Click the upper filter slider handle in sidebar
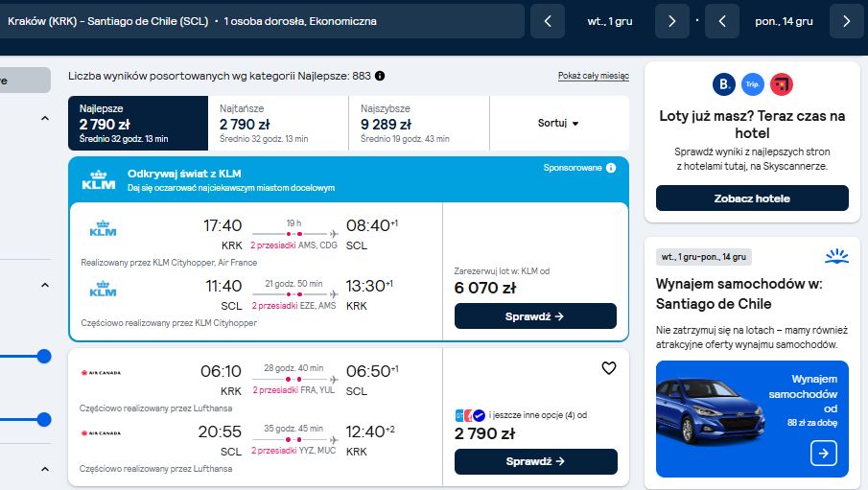Viewport: 868px width, 490px height. (x=44, y=356)
